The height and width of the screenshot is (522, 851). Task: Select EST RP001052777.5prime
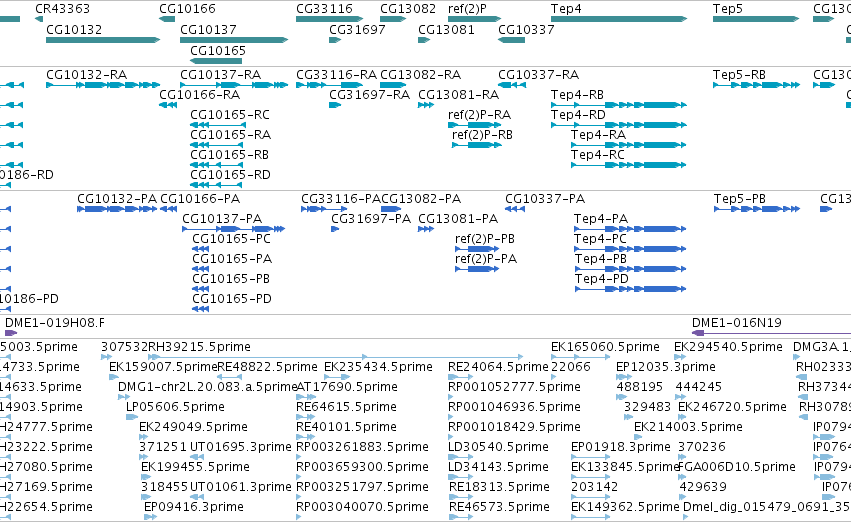click(514, 387)
